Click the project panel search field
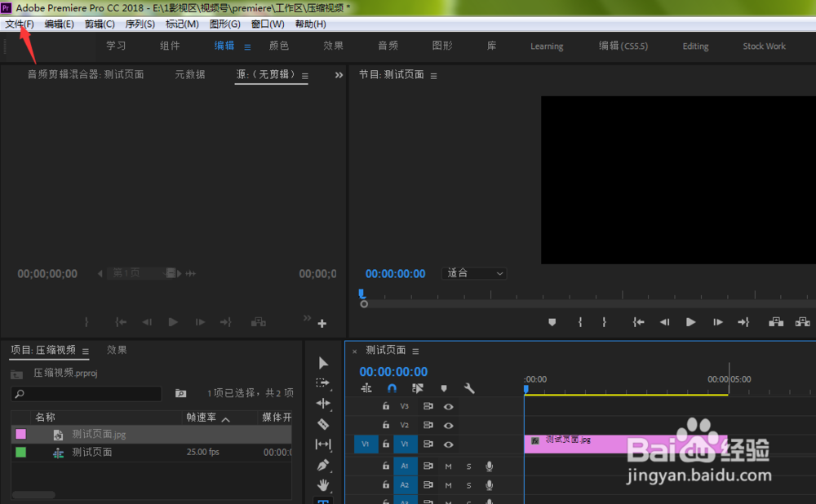 click(x=86, y=394)
